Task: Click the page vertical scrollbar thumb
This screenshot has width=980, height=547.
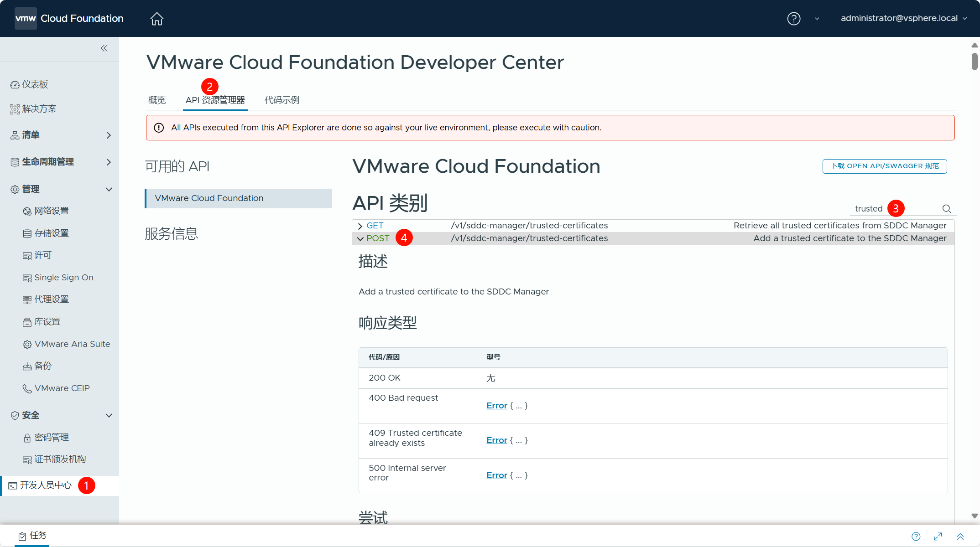Action: 975,62
